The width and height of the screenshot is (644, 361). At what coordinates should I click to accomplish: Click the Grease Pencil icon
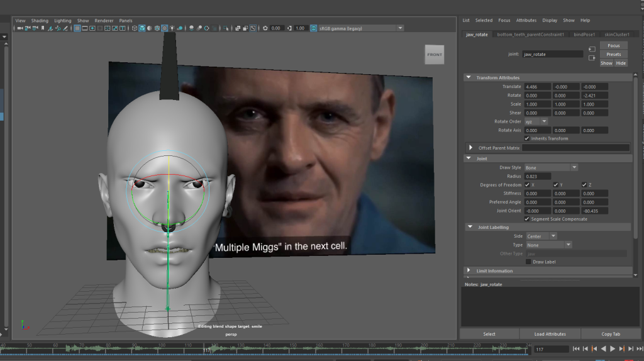[x=65, y=28]
